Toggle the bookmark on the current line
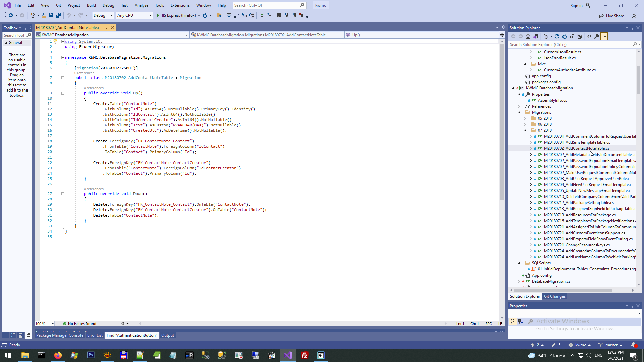Viewport: 644px width, 362px height. 279,15
